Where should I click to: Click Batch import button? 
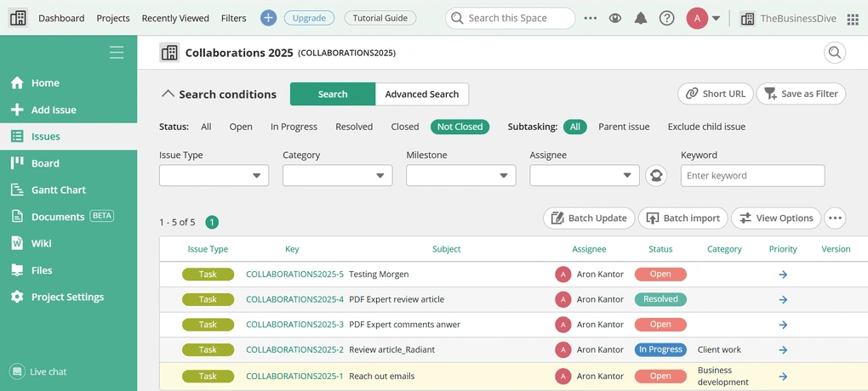pyautogui.click(x=683, y=218)
